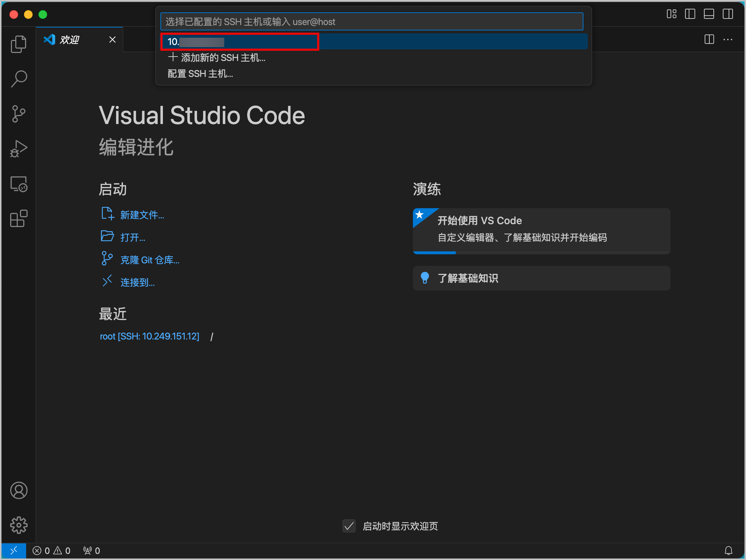Click the remote icon beside 连接到...
746x560 pixels.
click(107, 281)
